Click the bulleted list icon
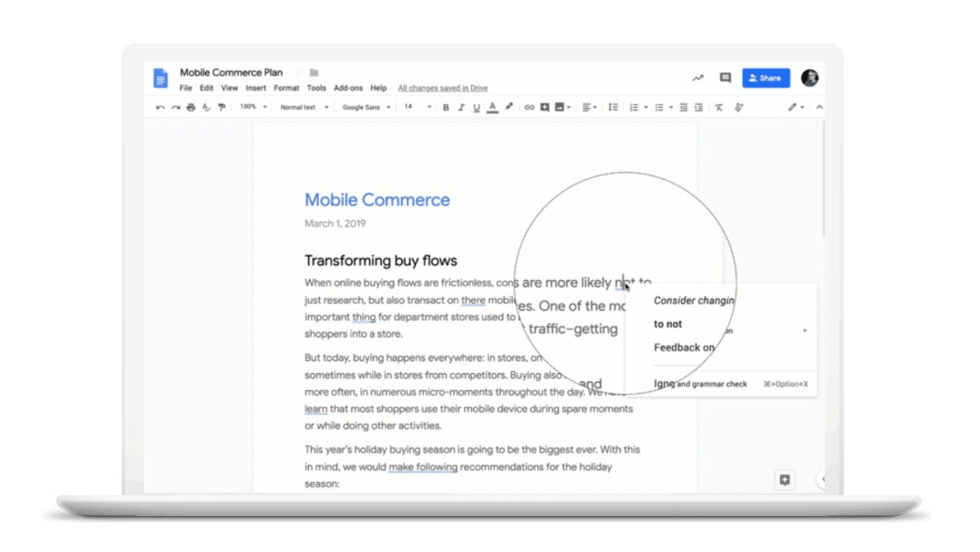This screenshot has width=980, height=552. coord(659,108)
